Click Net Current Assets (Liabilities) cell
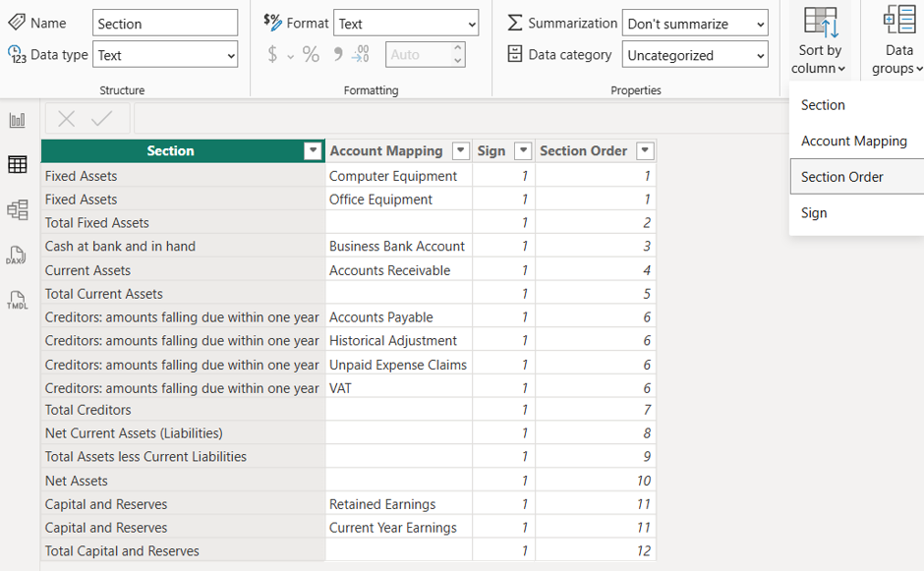924x571 pixels. tap(183, 433)
